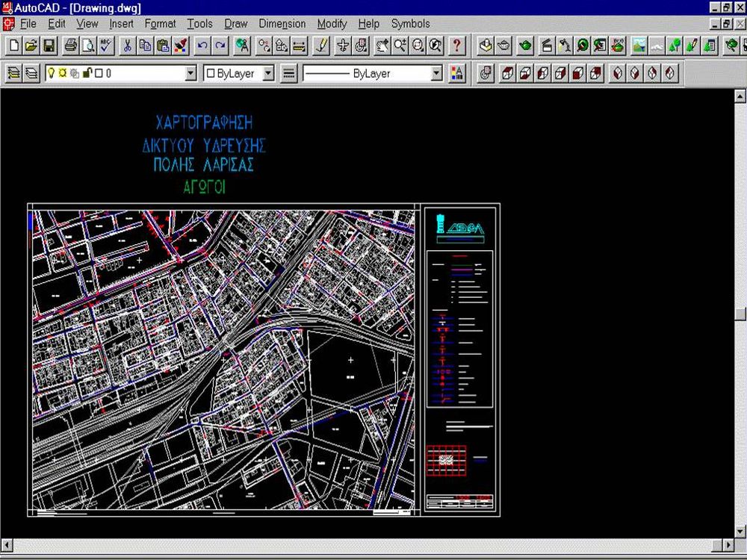Viewport: 747px width, 560px height.
Task: Click the Print icon in the toolbar
Action: coord(70,46)
